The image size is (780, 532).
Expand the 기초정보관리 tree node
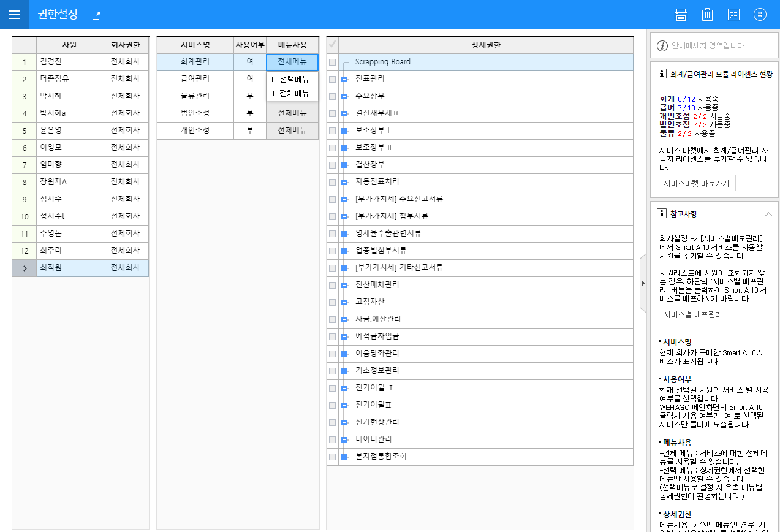click(344, 371)
